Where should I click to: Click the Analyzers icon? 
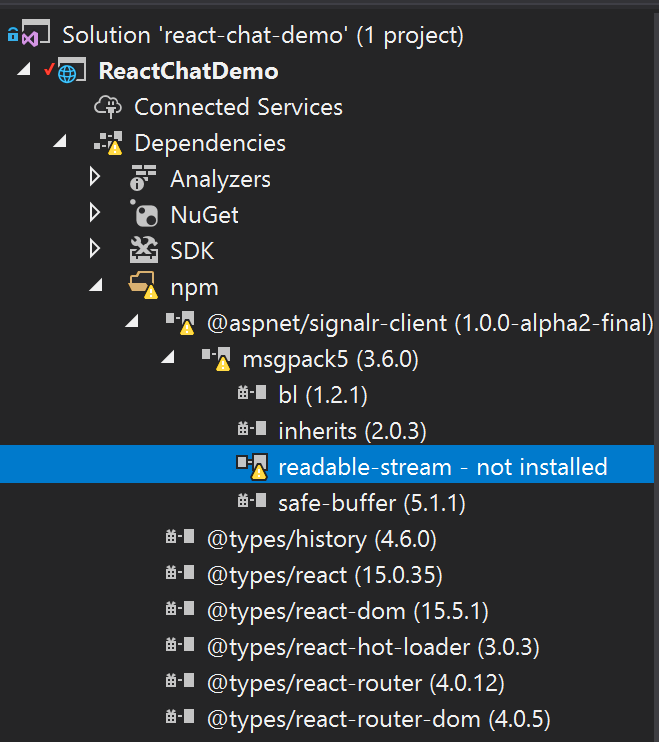coord(142,178)
